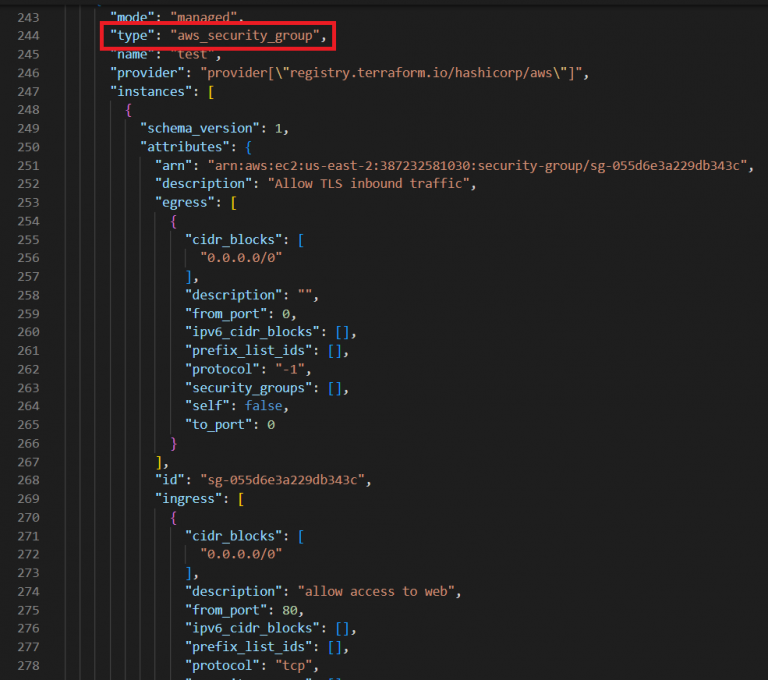Click the "egress" key

pos(187,202)
